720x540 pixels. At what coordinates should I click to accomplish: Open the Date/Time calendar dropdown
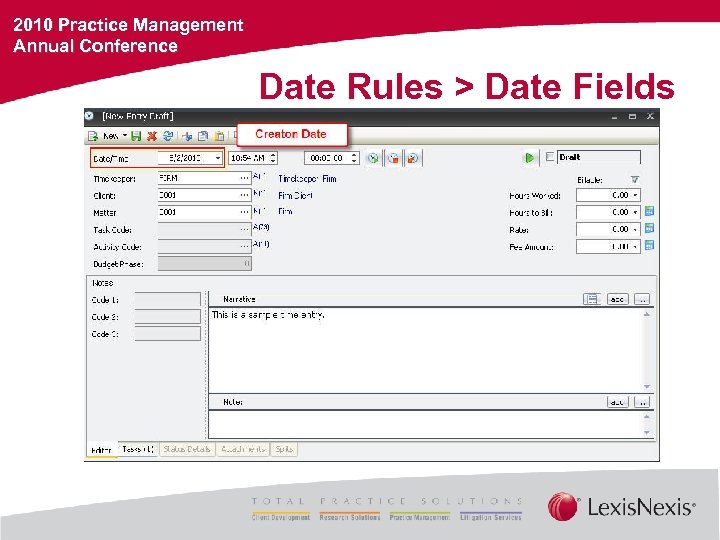pos(218,158)
